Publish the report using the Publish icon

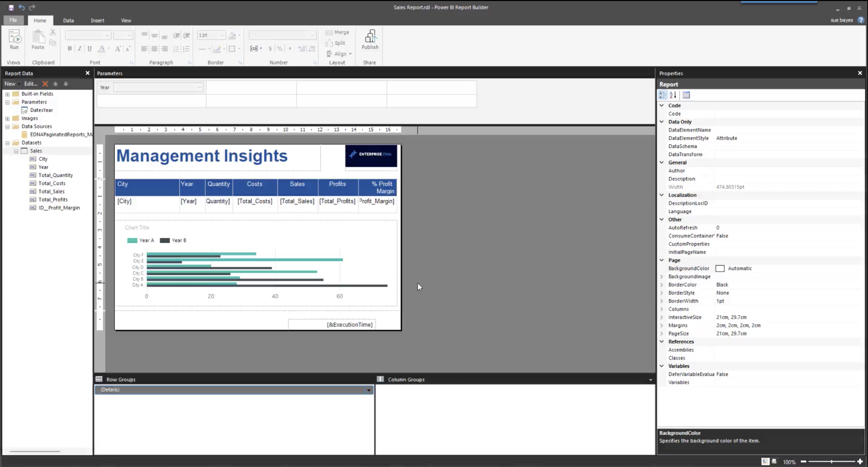click(x=370, y=38)
